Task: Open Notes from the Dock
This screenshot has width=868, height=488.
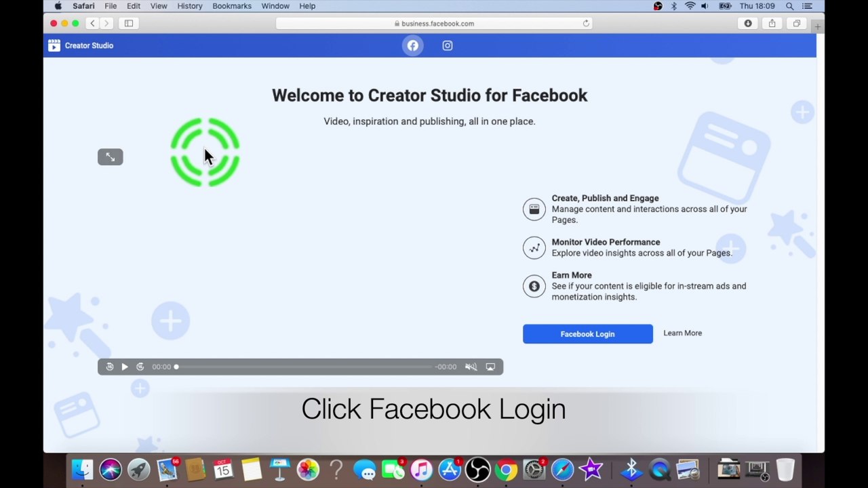Action: pyautogui.click(x=252, y=470)
